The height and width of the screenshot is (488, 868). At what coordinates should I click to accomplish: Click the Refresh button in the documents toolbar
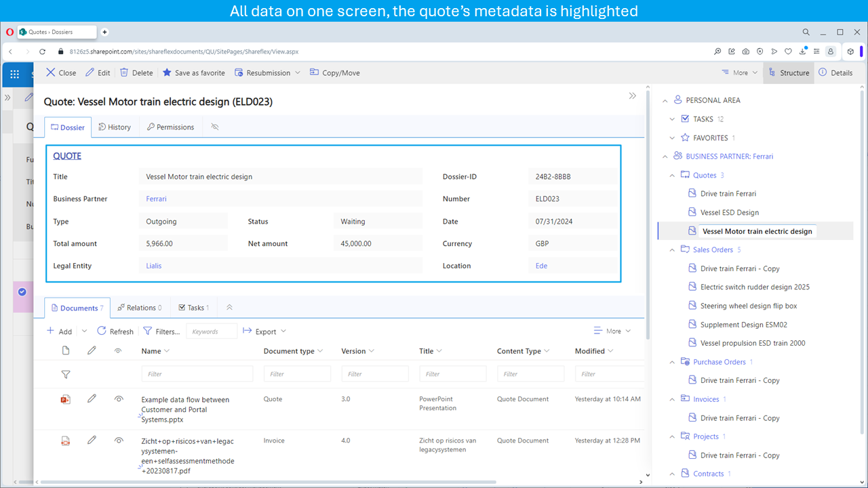pyautogui.click(x=115, y=331)
